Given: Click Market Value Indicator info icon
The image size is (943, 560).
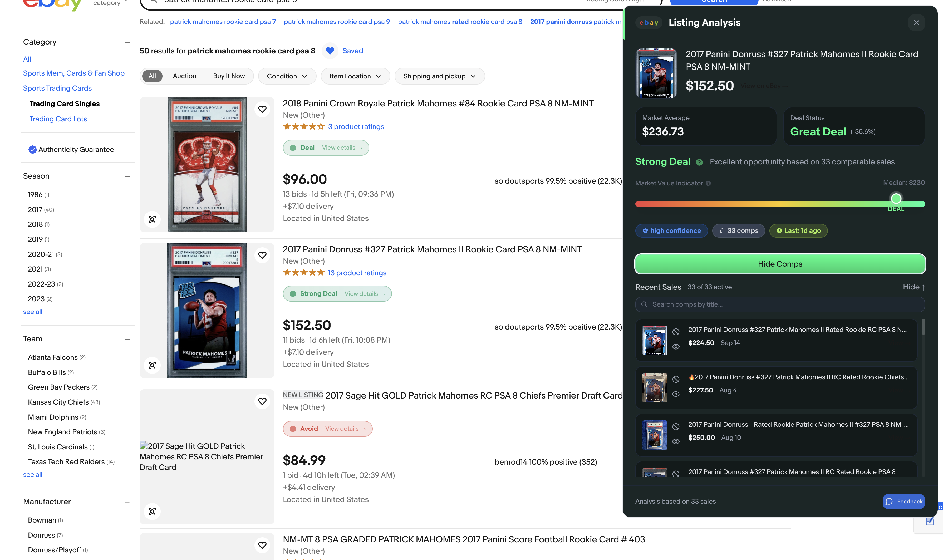Looking at the screenshot, I should point(708,183).
